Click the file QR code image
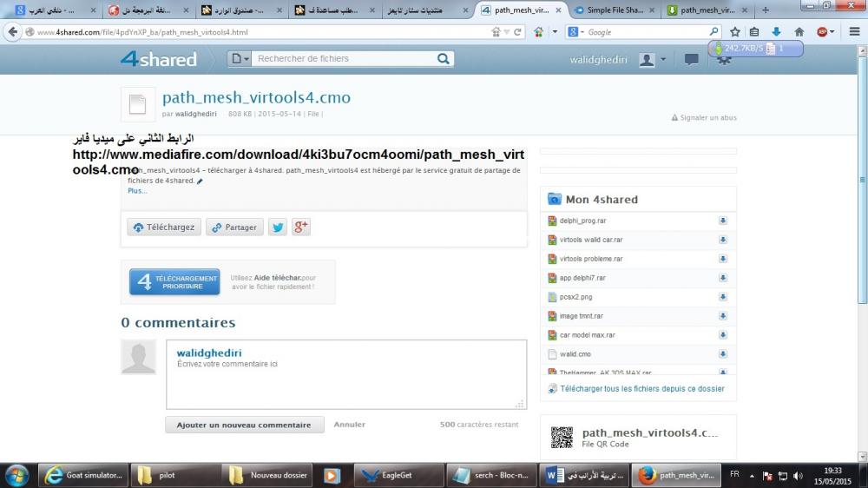Viewport: 868px width, 488px height. (x=562, y=437)
